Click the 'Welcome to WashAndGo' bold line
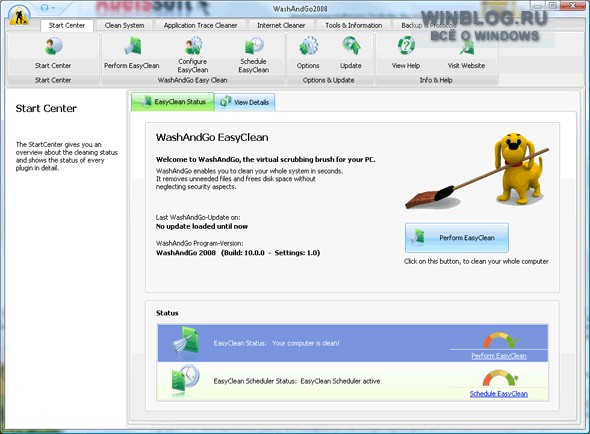 tap(266, 160)
